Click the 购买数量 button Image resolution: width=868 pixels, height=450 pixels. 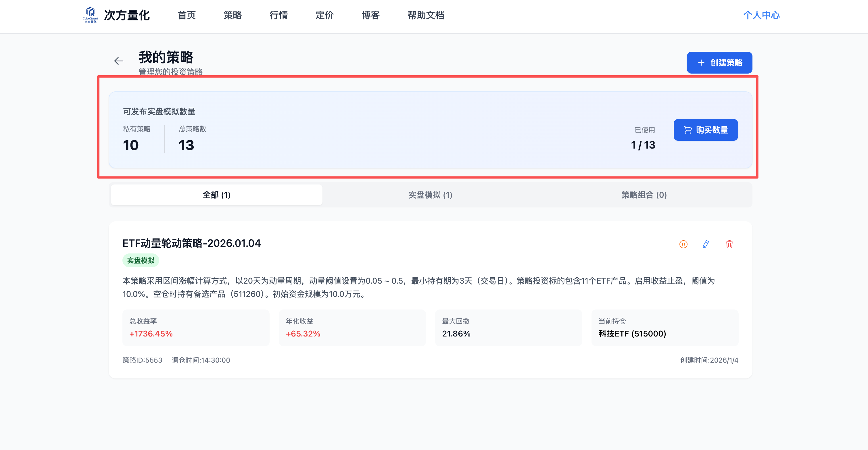click(706, 130)
